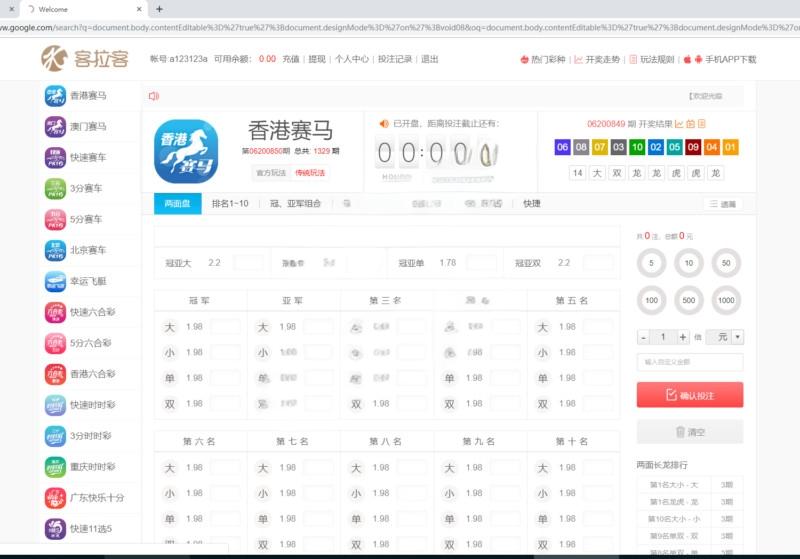Select the 5 chip amount

click(x=652, y=264)
